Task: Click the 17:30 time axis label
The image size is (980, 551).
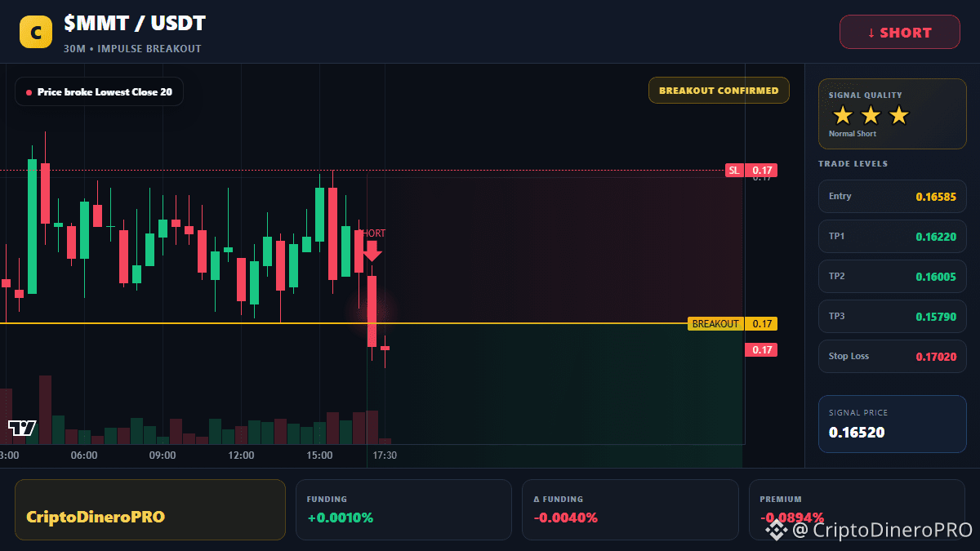Action: click(385, 455)
